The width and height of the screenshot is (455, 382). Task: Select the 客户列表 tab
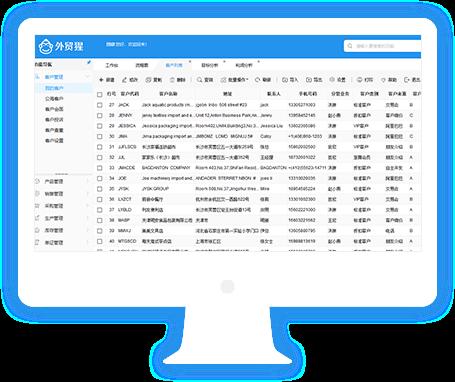tap(174, 65)
